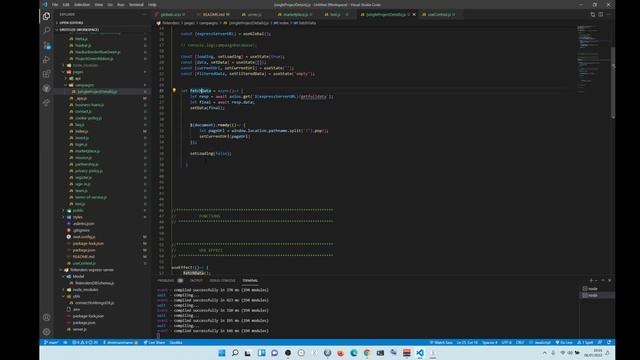Screen dimensions: 640x360
Task: Collapse the campaigns folder
Action: click(x=84, y=85)
